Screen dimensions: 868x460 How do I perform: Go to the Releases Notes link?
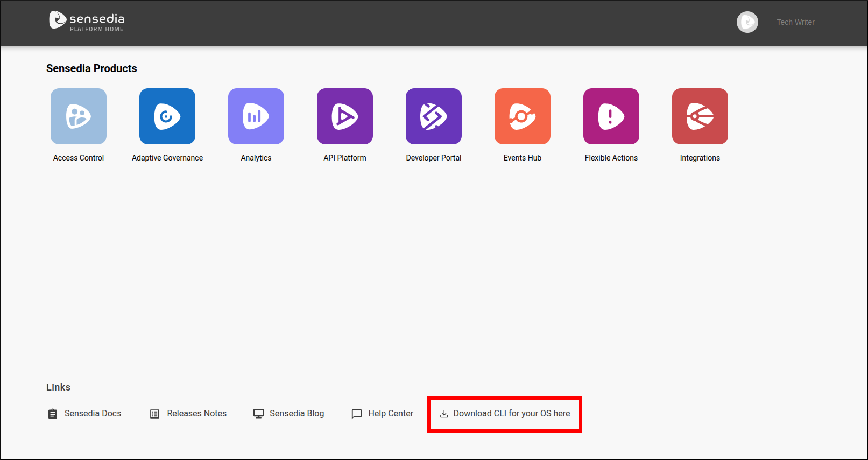196,413
